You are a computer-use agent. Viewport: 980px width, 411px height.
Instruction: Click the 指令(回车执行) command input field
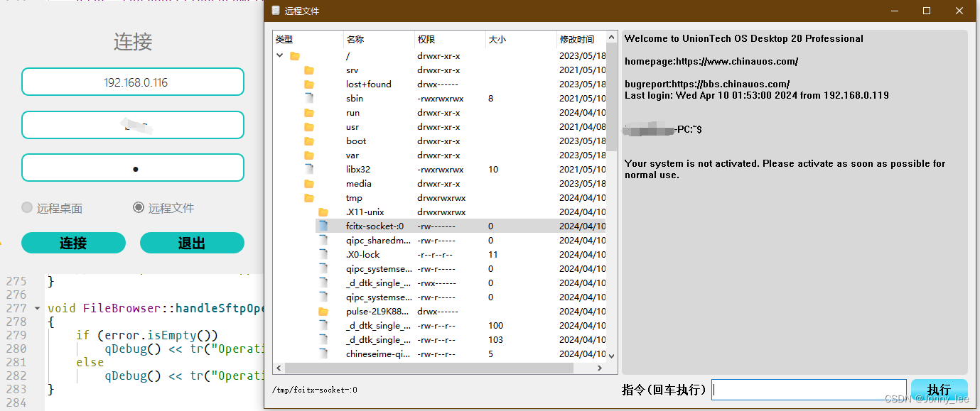coord(809,389)
